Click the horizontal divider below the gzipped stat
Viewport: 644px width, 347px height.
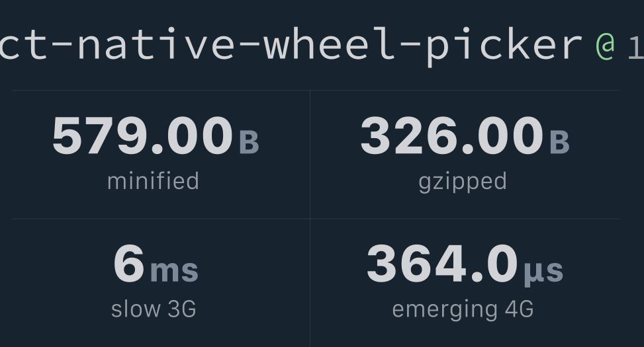pyautogui.click(x=465, y=219)
